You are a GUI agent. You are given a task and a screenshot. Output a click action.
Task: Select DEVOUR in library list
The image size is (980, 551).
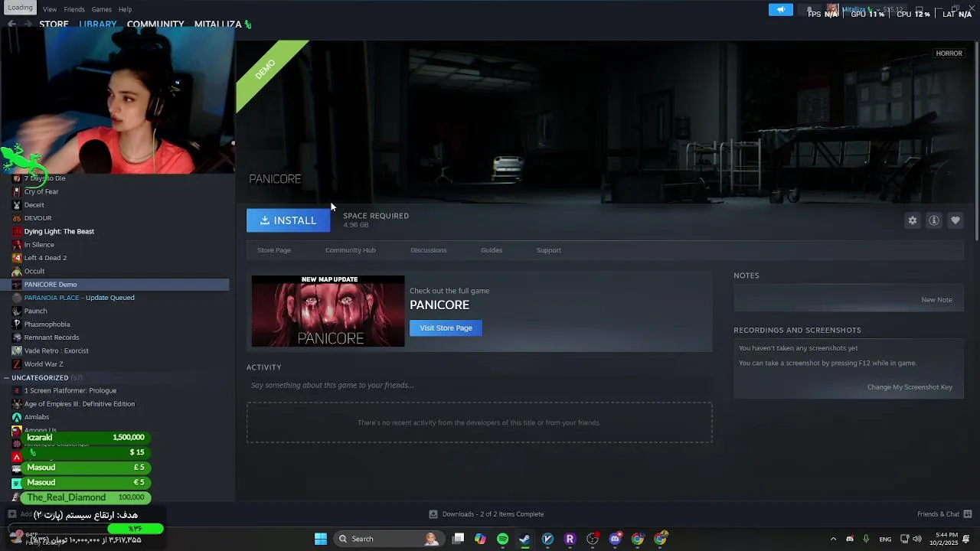pyautogui.click(x=38, y=218)
